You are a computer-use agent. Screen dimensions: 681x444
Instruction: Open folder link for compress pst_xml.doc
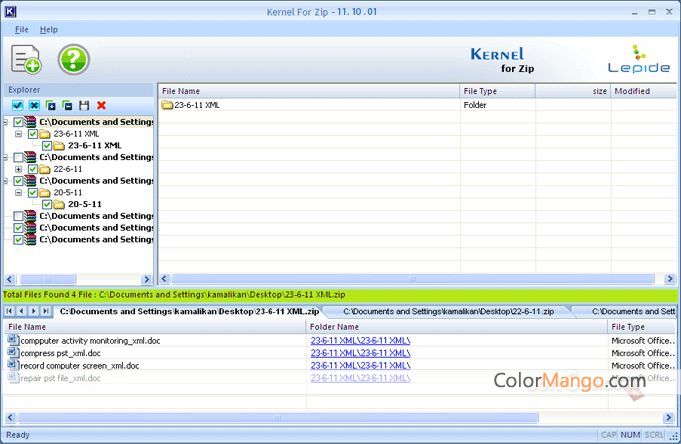tap(360, 353)
